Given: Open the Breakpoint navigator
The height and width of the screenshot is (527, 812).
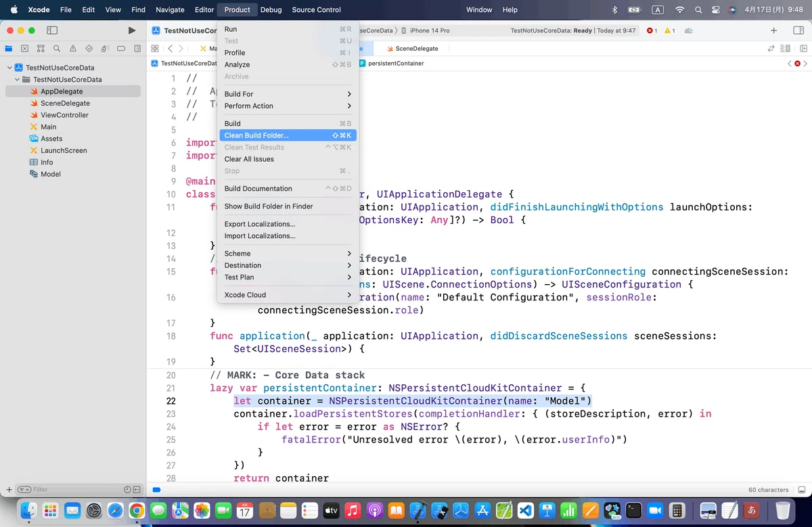Looking at the screenshot, I should coord(121,49).
